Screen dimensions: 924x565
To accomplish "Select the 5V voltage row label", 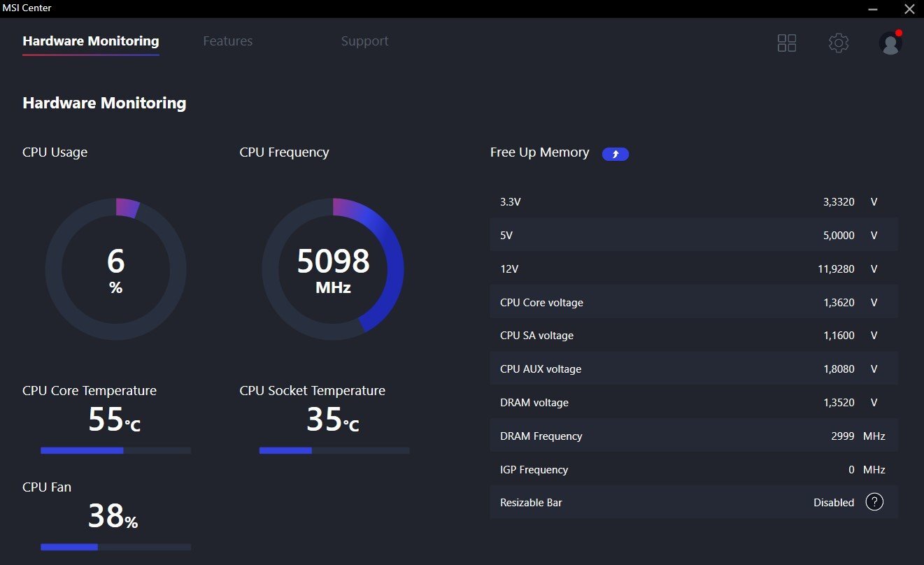I will (x=506, y=236).
